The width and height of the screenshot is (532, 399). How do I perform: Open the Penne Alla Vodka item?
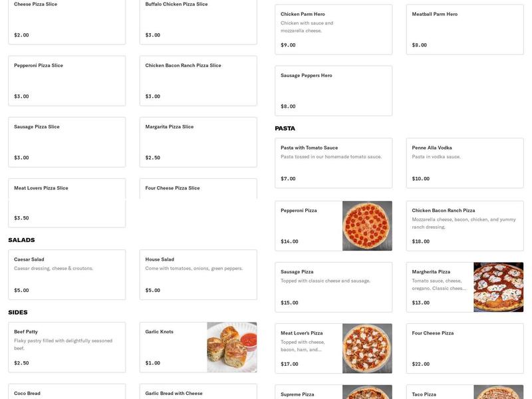464,161
